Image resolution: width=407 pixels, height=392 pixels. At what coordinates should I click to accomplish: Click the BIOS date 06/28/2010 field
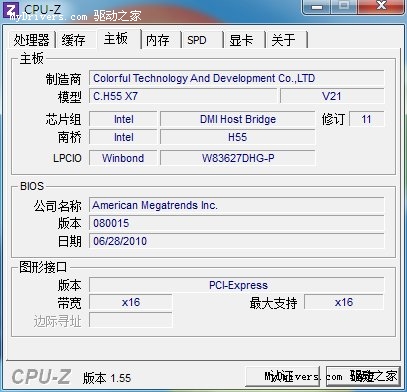(237, 241)
